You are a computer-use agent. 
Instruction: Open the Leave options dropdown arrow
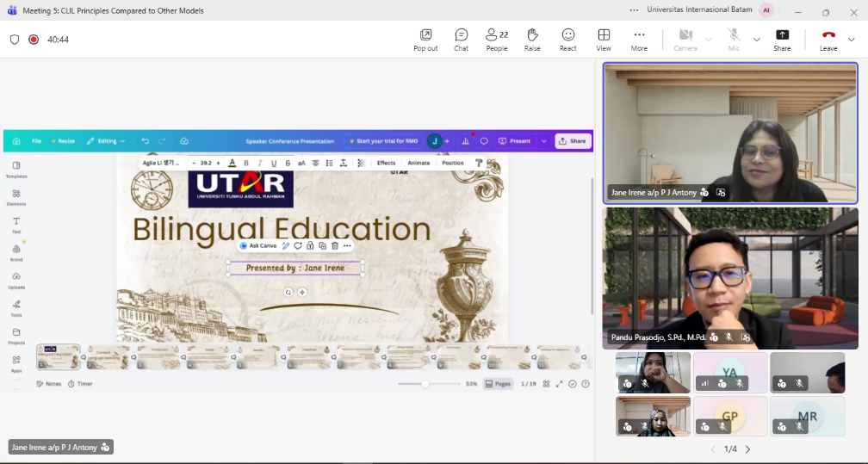coord(852,40)
